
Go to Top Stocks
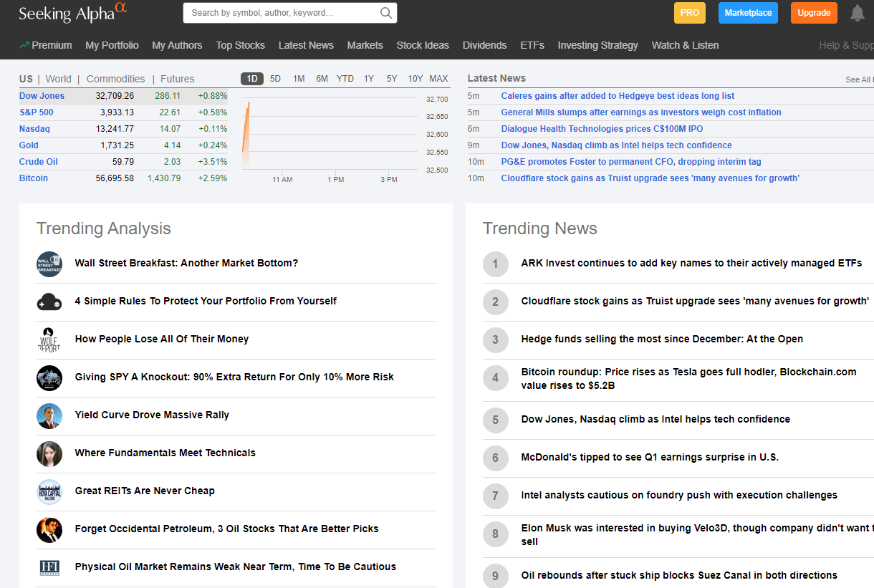pos(240,45)
